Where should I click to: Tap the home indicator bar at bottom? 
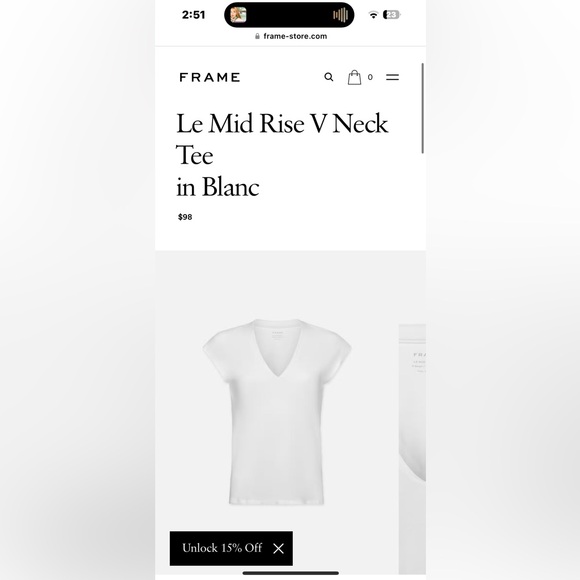pos(291,573)
